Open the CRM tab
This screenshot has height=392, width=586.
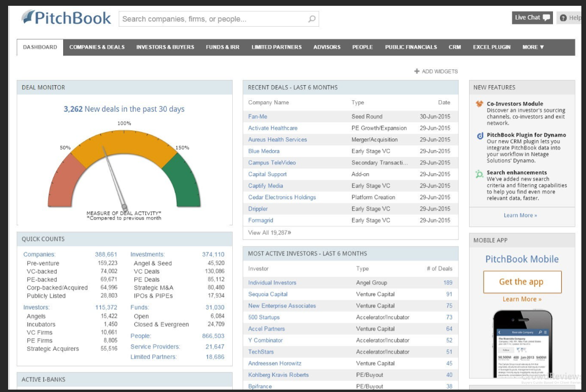[455, 47]
